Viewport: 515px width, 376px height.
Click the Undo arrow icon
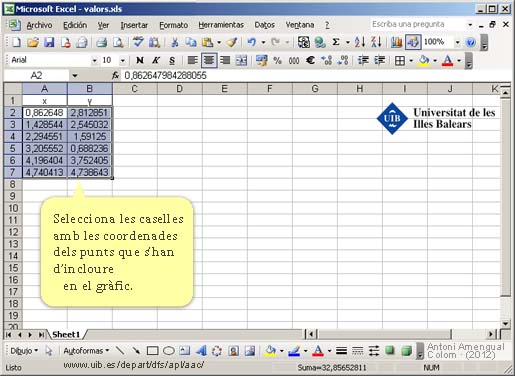click(x=251, y=42)
